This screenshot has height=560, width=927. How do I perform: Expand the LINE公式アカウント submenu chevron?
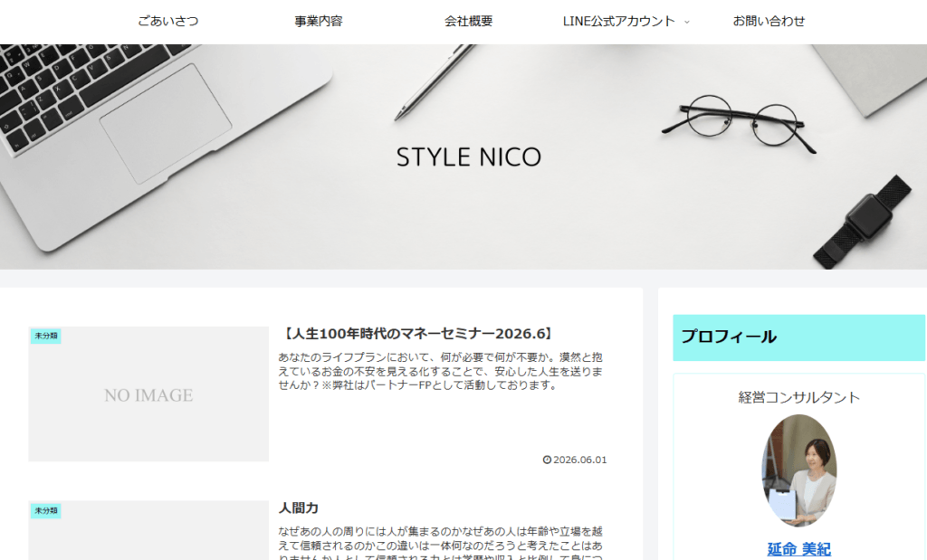[686, 22]
